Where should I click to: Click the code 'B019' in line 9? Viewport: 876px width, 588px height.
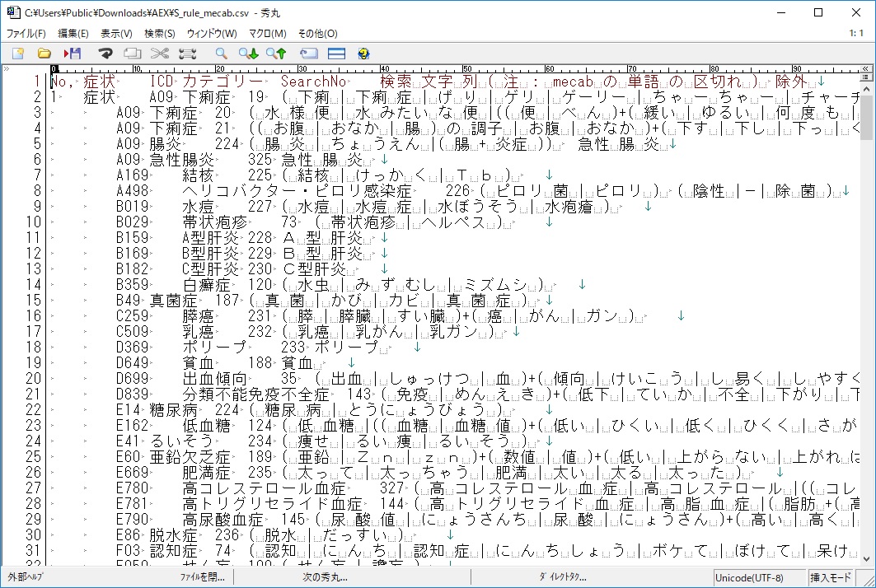click(133, 207)
